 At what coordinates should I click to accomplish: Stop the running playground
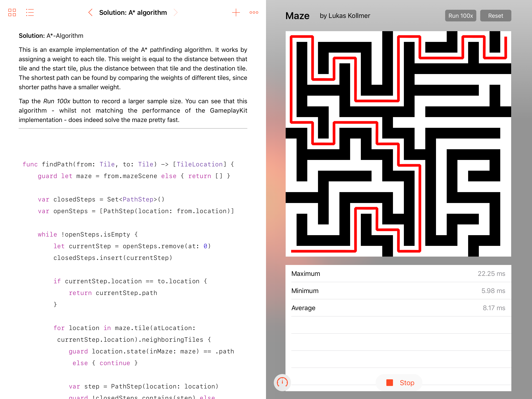tap(407, 383)
